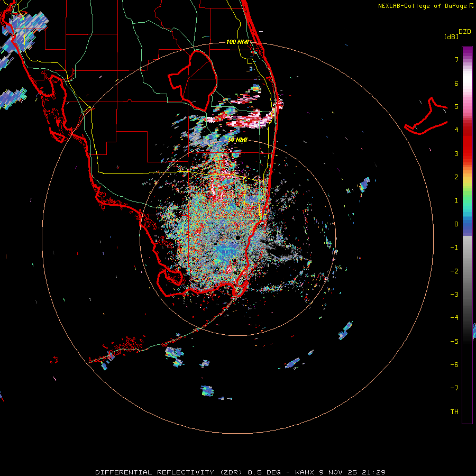Image resolution: width=476 pixels, height=476 pixels.
Task: Click the 4 value on the color scale
Action: pos(456,130)
